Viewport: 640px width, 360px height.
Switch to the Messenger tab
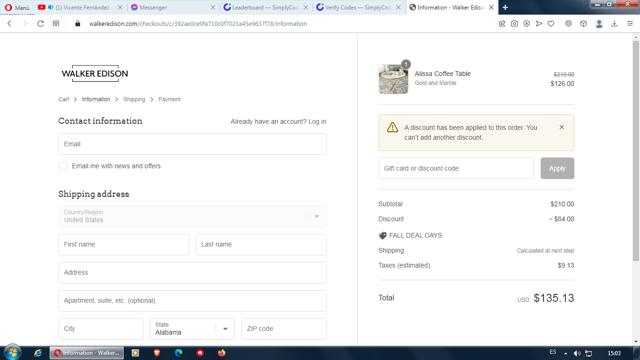click(173, 7)
